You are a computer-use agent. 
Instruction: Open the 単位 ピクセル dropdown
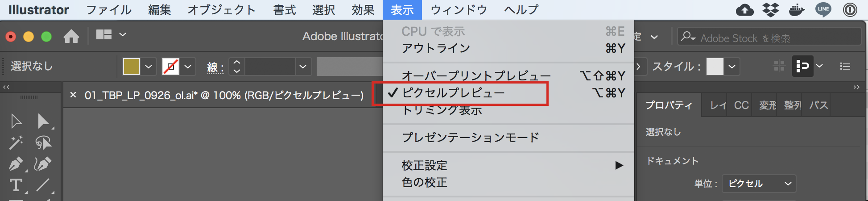759,184
